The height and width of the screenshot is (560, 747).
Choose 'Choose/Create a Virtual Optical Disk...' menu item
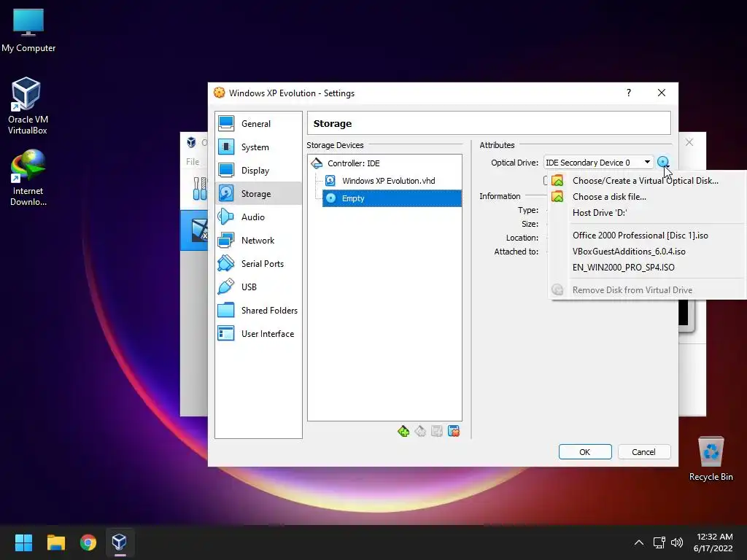tap(646, 181)
